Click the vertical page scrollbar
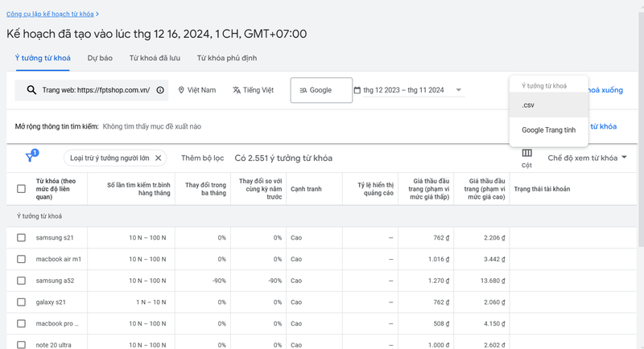This screenshot has height=349, width=644. click(641, 130)
